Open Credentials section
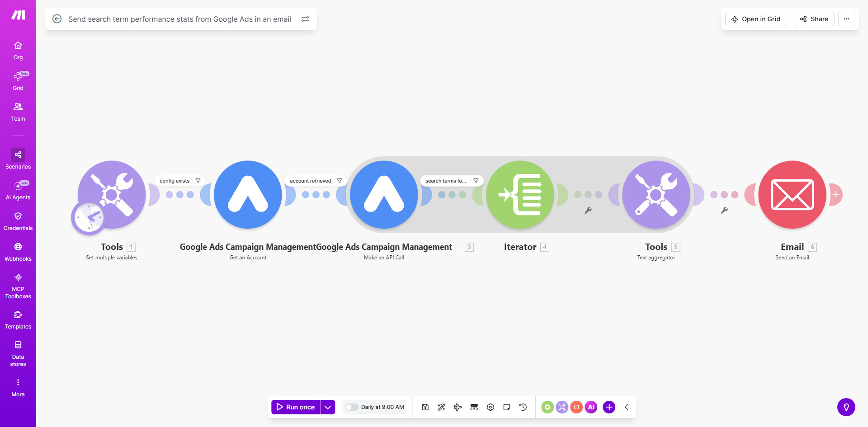868x427 pixels. (x=18, y=221)
